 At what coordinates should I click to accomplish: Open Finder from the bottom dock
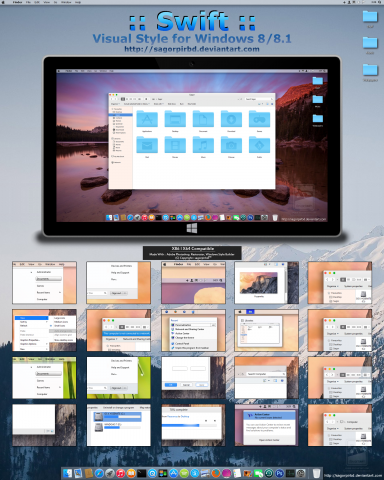pyautogui.click(x=67, y=473)
